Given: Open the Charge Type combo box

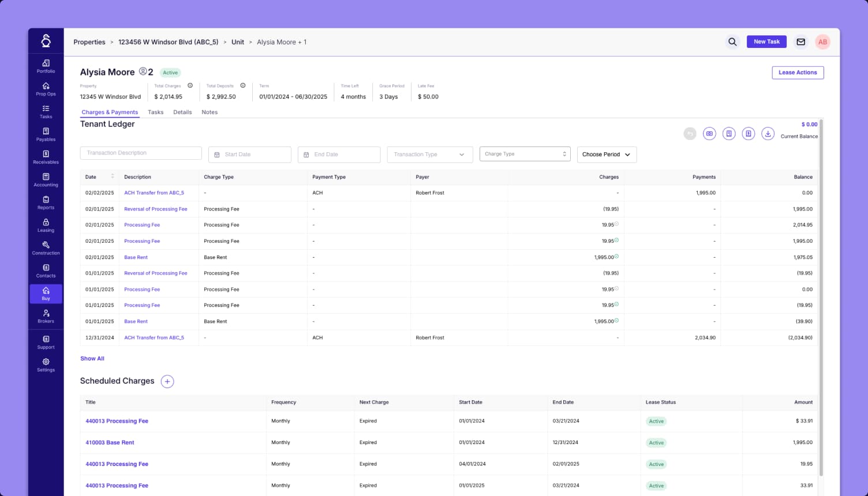Looking at the screenshot, I should tap(525, 153).
